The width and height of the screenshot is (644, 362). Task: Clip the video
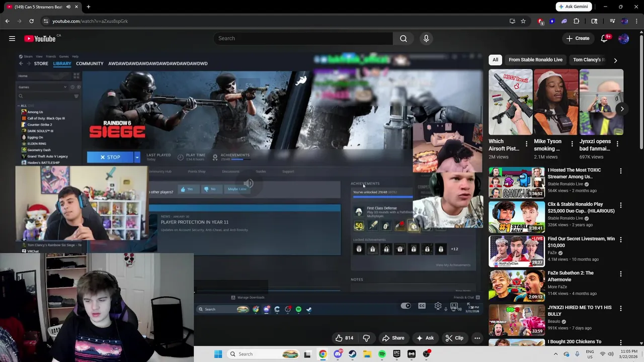454,338
